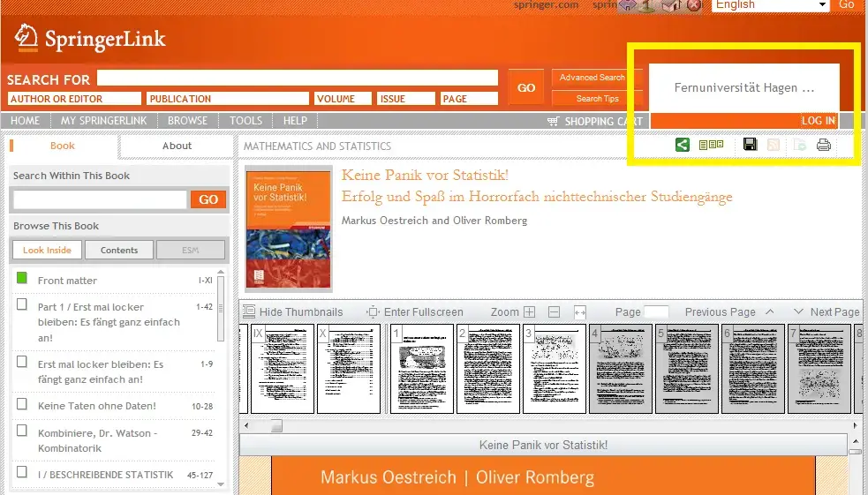Open the HOME menu item
This screenshot has width=868, height=495.
point(25,121)
